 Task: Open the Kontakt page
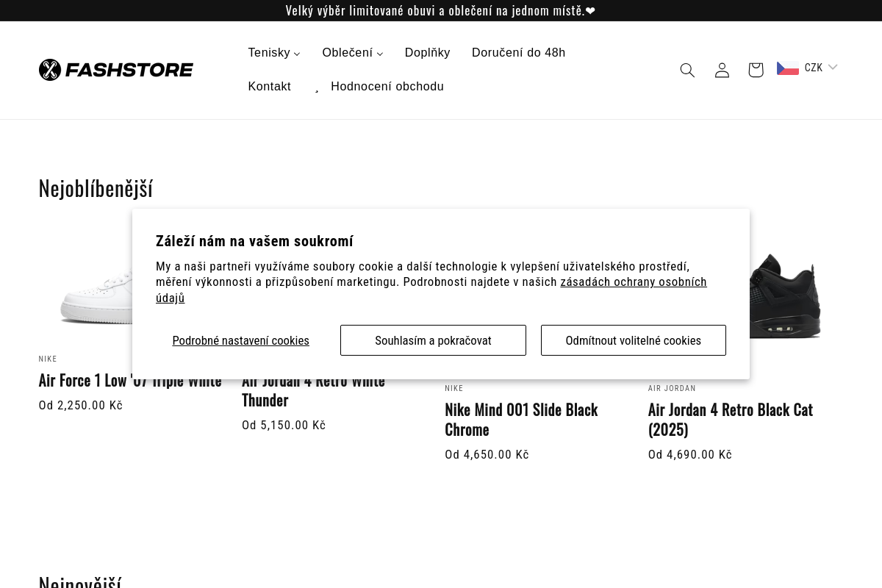point(270,87)
